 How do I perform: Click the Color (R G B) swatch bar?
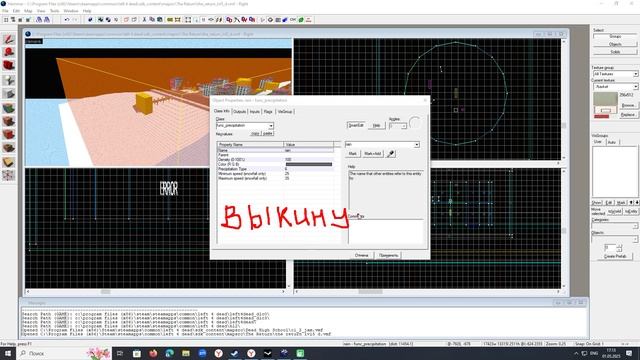309,164
